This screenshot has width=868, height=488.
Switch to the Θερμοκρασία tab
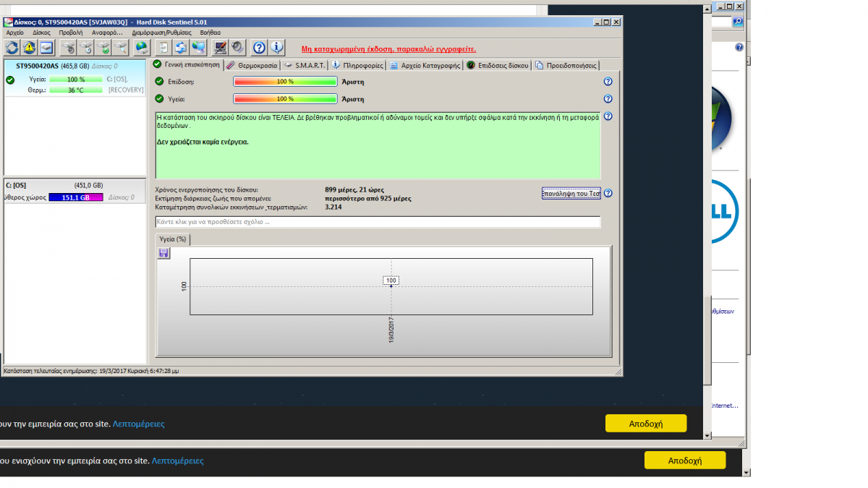252,65
